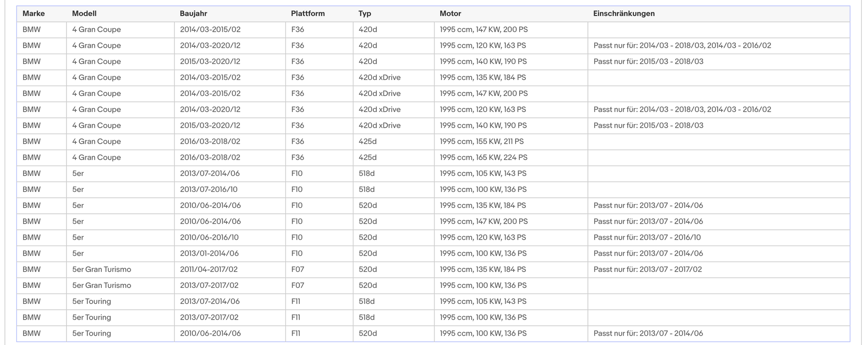Click the Motor column header

(x=450, y=13)
